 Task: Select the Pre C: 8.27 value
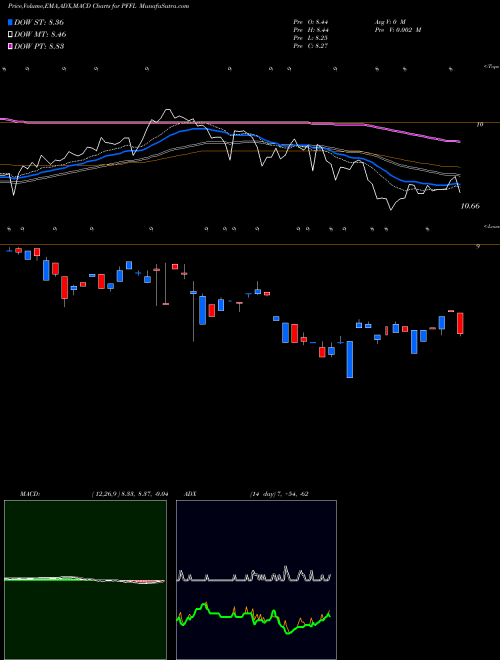point(311,46)
